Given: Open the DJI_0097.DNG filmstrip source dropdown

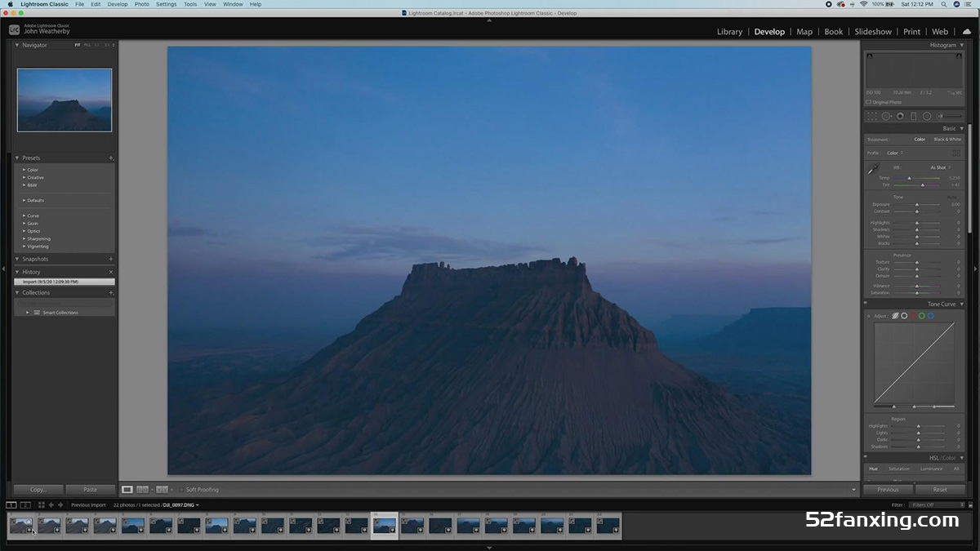Looking at the screenshot, I should point(180,505).
